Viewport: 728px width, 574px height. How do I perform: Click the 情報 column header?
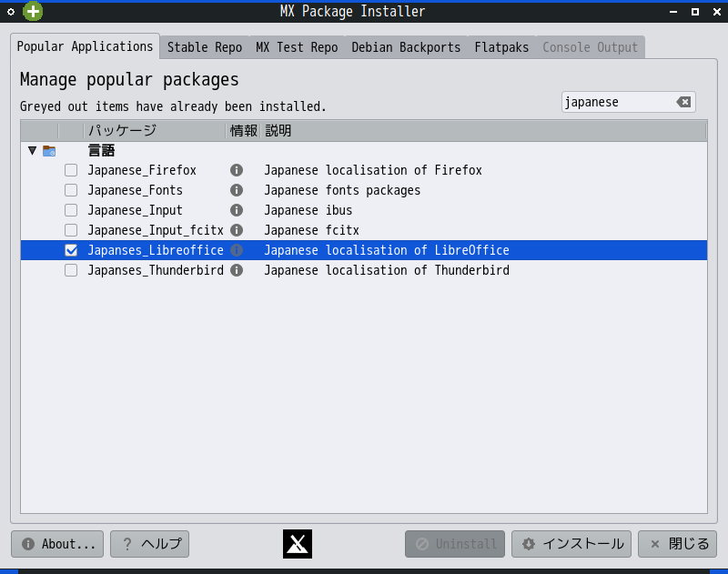click(x=243, y=131)
